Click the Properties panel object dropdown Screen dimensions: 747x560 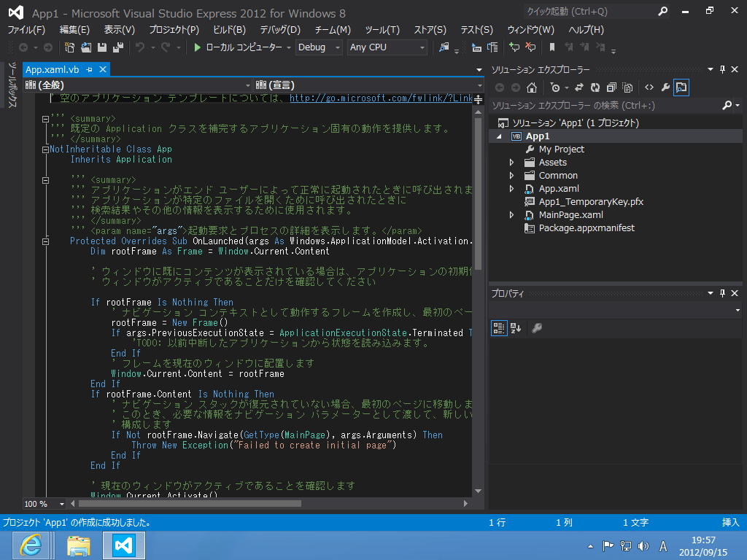click(616, 310)
